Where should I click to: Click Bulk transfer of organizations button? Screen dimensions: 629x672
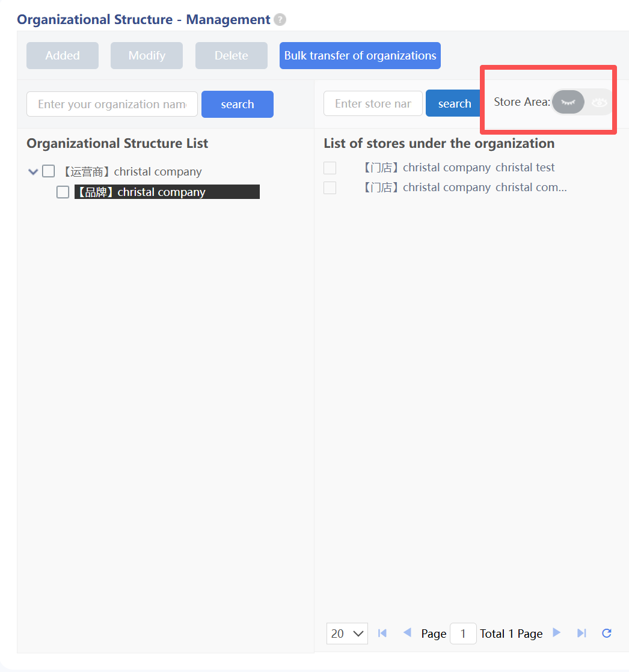pos(360,55)
